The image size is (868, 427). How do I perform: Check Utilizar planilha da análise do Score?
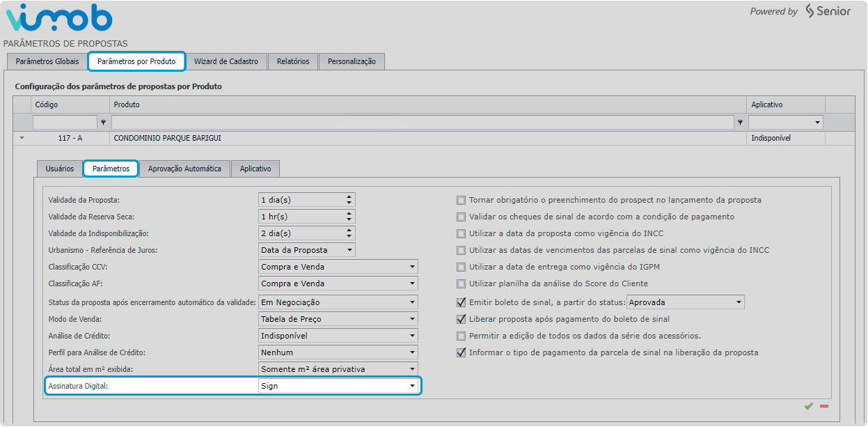click(x=461, y=284)
